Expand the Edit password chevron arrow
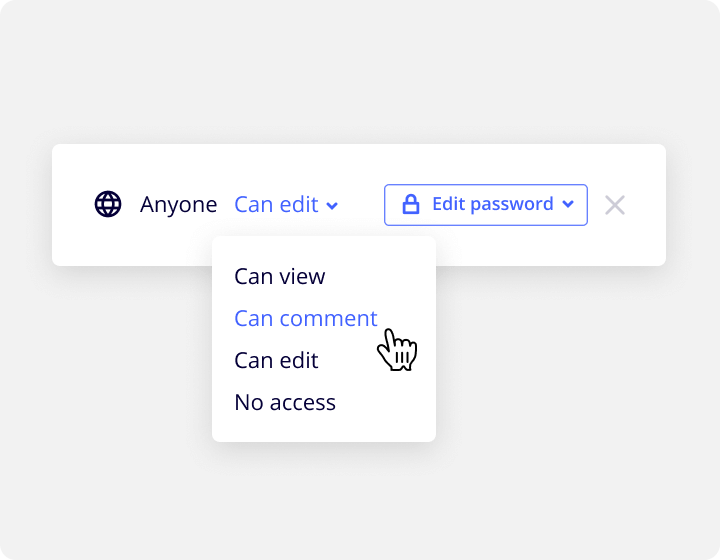720x560 pixels. (x=568, y=204)
